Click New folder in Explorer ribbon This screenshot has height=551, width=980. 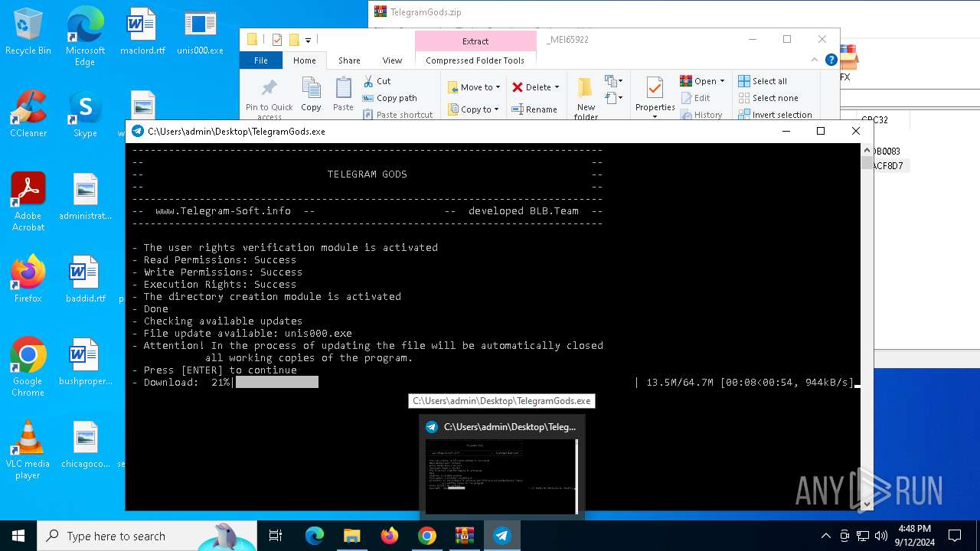click(x=586, y=98)
